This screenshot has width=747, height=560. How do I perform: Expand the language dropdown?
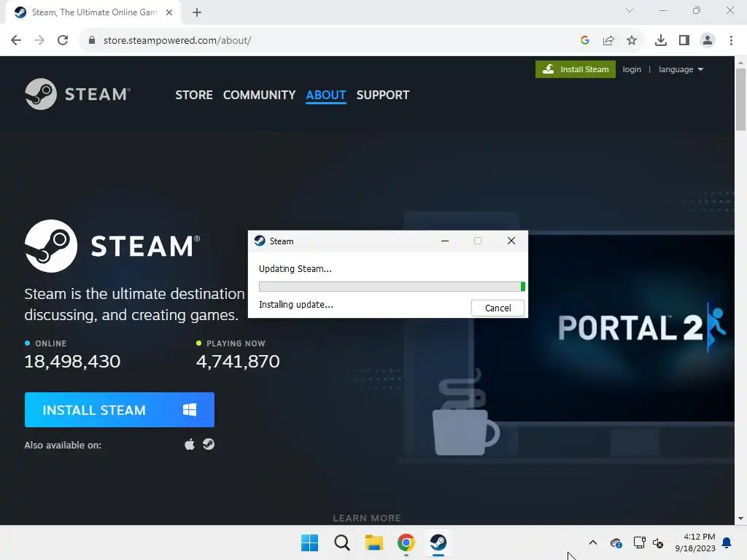pos(681,69)
